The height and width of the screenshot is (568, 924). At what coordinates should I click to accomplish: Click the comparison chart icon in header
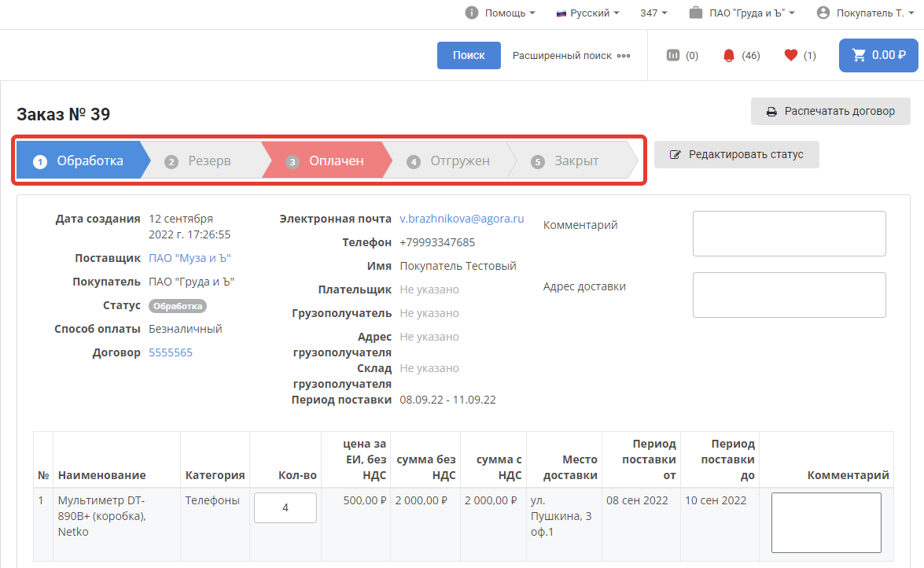(x=672, y=55)
